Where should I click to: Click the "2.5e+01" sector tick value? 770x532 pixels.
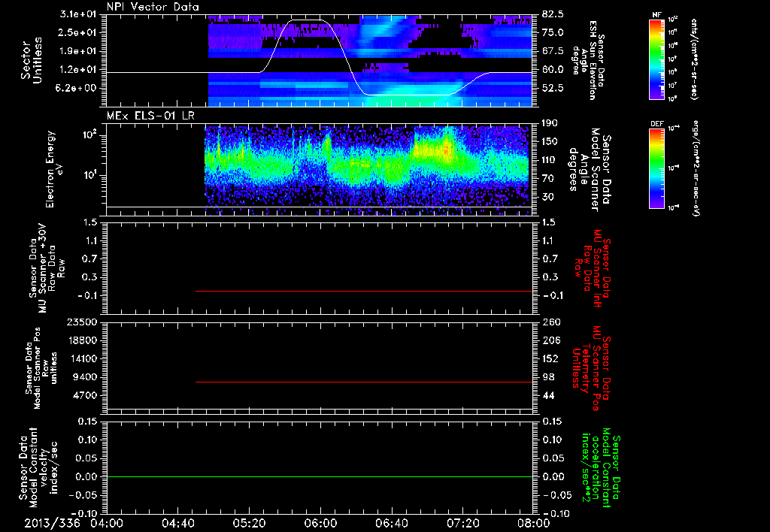pyautogui.click(x=77, y=32)
